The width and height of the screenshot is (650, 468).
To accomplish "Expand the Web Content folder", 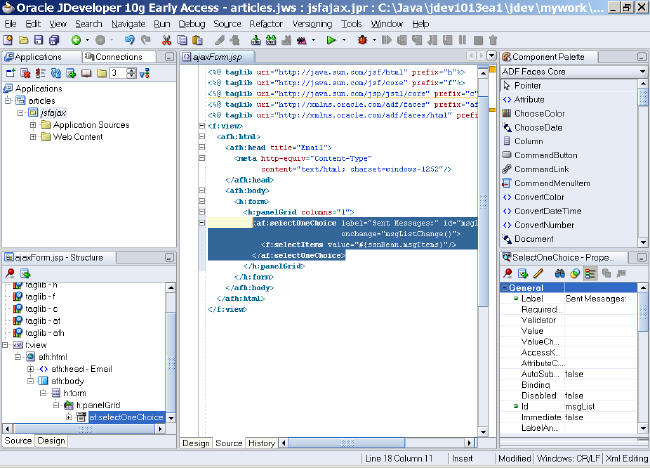I will [33, 137].
